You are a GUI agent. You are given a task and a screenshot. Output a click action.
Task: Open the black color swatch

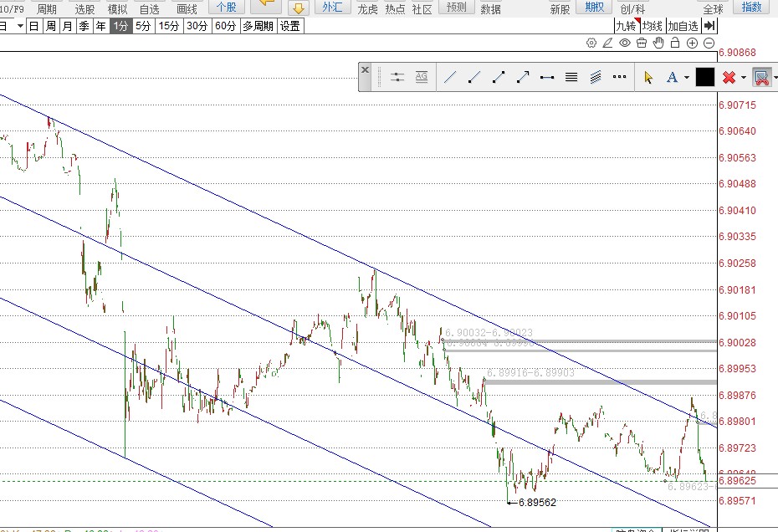point(705,78)
